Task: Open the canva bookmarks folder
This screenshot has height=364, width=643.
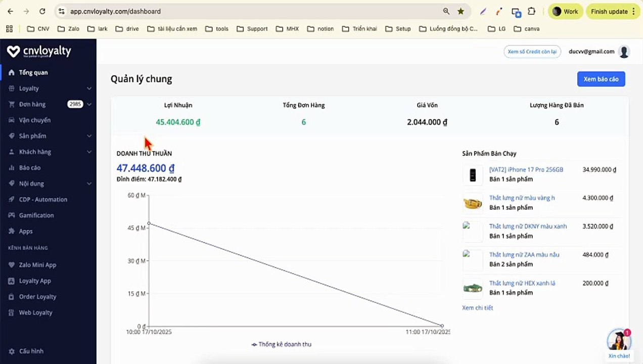Action: point(527,29)
